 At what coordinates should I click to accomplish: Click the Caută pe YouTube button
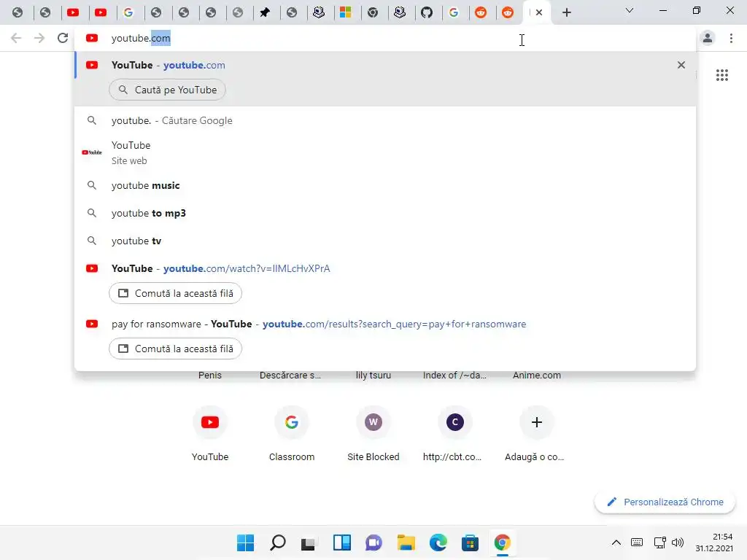coord(167,90)
